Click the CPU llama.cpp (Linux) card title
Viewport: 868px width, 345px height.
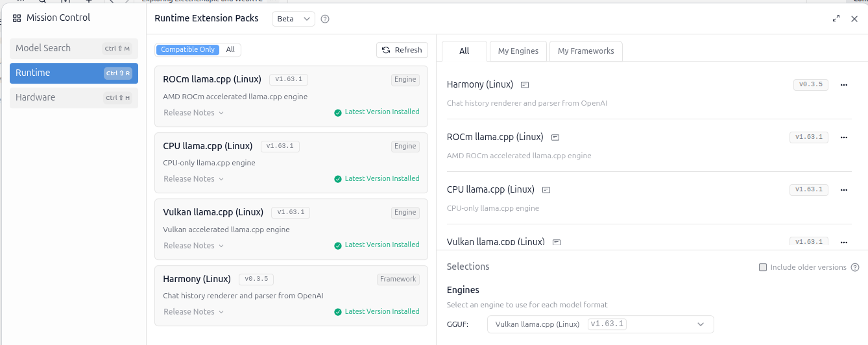pyautogui.click(x=208, y=146)
